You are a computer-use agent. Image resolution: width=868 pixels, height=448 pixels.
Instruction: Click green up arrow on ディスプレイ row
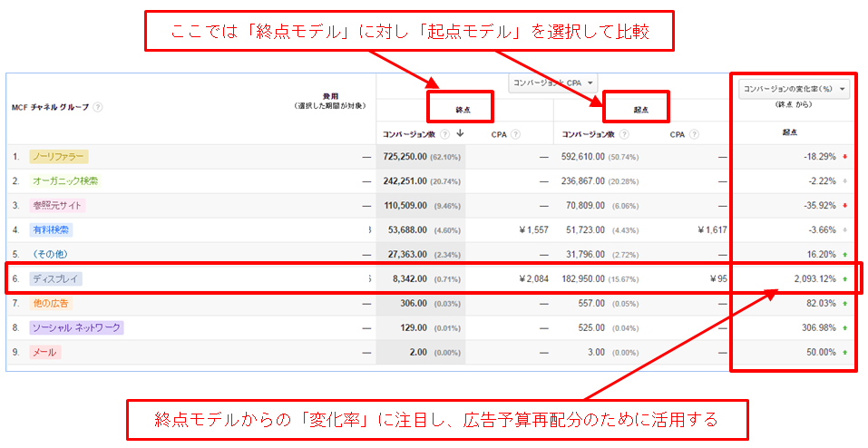845,279
